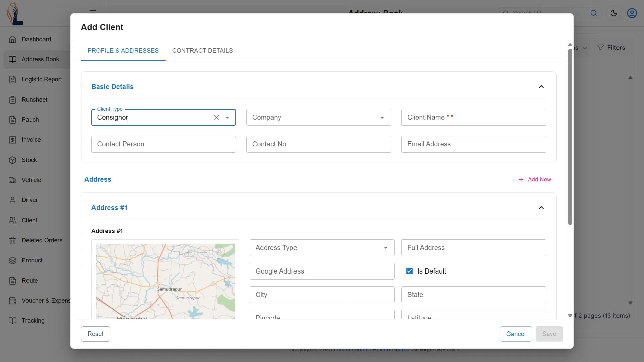644x362 pixels.
Task: Clear the Client Type selection with X
Action: click(216, 117)
